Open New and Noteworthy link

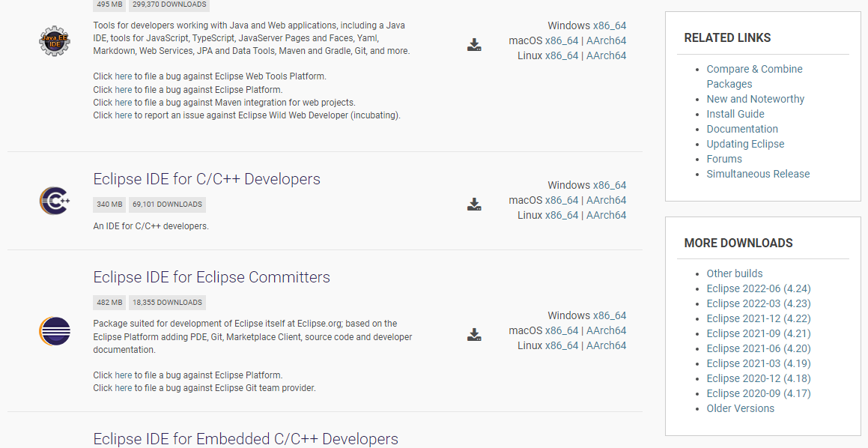pos(755,99)
